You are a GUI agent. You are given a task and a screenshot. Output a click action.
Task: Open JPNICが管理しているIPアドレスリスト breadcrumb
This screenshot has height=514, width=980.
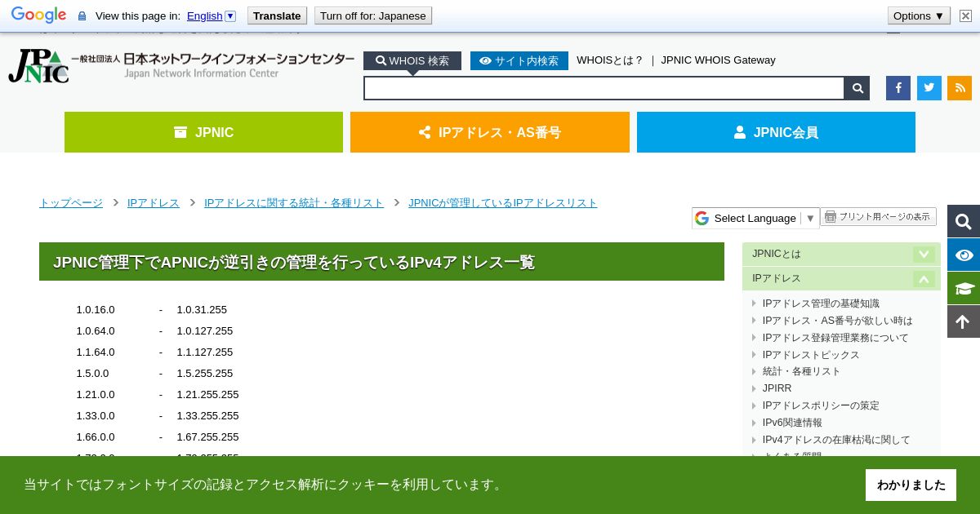coord(503,203)
